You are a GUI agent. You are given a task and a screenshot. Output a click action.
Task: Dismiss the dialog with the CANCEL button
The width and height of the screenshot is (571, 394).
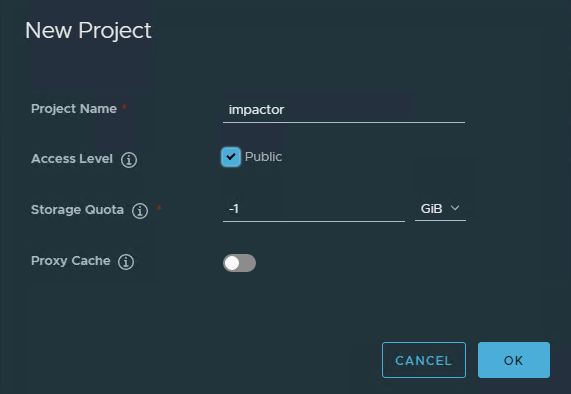click(424, 360)
